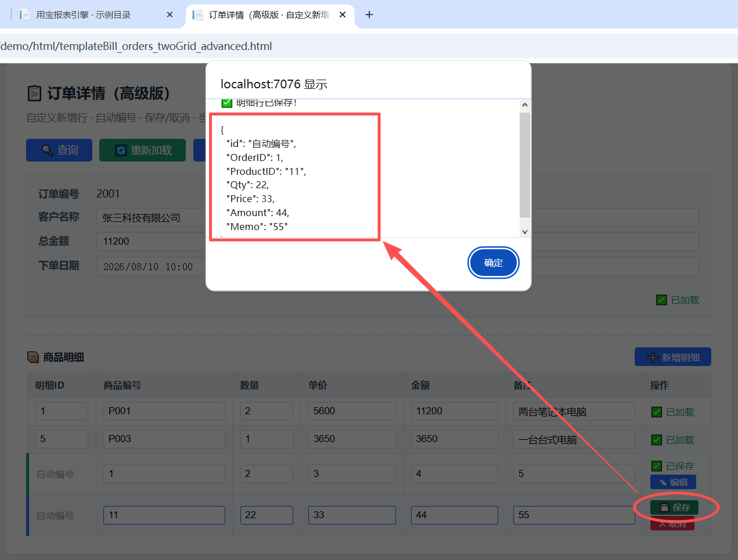Viewport: 738px width, 560px height.
Task: Click the 已保存 check icon
Action: [657, 466]
